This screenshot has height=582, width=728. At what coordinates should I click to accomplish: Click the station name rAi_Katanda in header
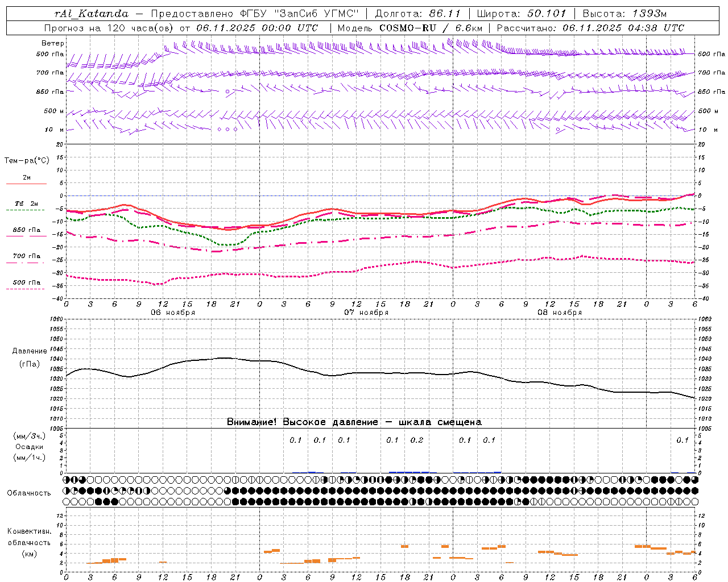(x=92, y=14)
